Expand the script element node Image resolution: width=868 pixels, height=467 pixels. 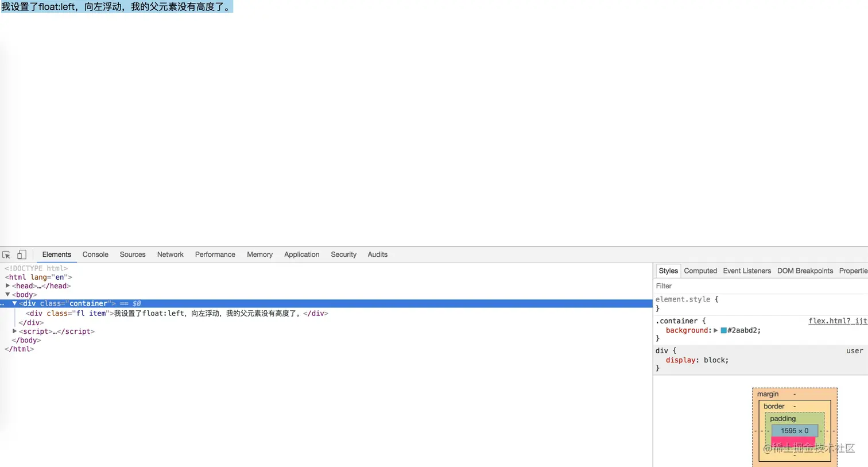click(x=15, y=331)
